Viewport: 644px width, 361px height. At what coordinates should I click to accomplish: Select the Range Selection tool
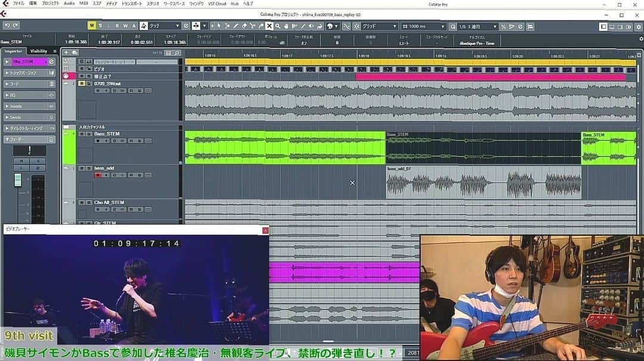pyautogui.click(x=227, y=26)
